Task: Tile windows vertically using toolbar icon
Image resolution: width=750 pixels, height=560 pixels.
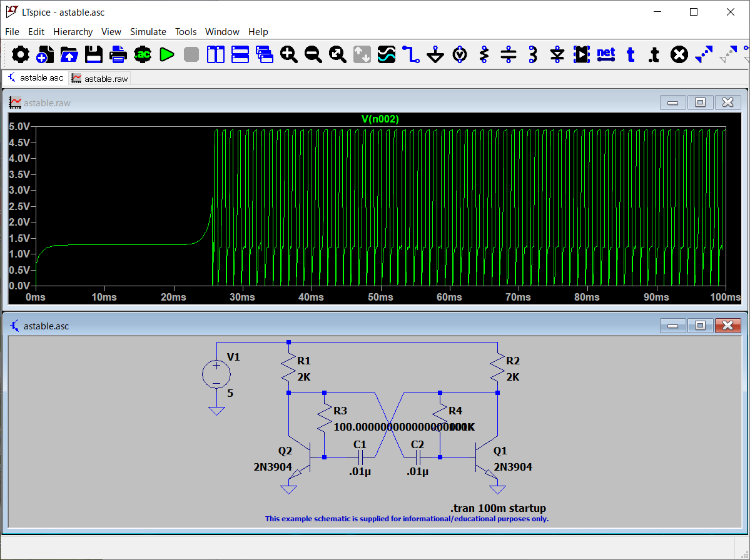Action: [216, 55]
